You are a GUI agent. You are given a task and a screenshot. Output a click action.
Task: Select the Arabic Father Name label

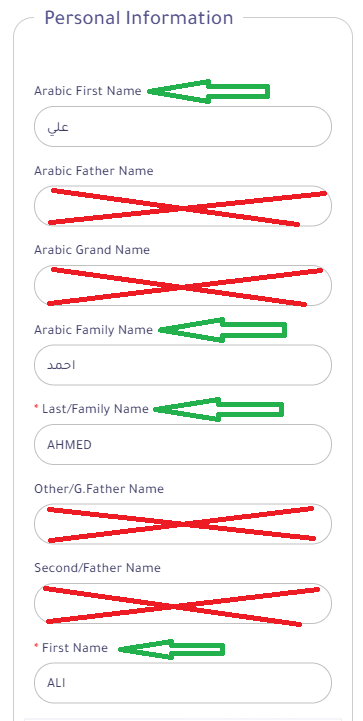pyautogui.click(x=93, y=171)
